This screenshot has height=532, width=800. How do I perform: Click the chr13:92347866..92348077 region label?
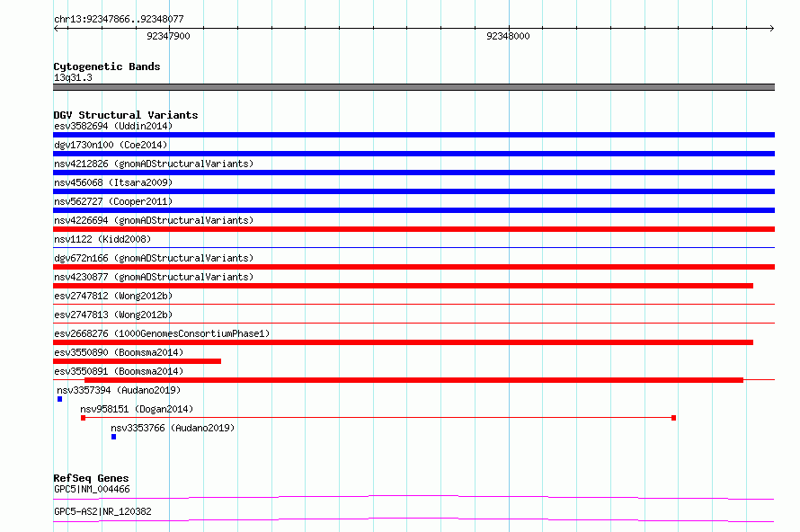119,19
